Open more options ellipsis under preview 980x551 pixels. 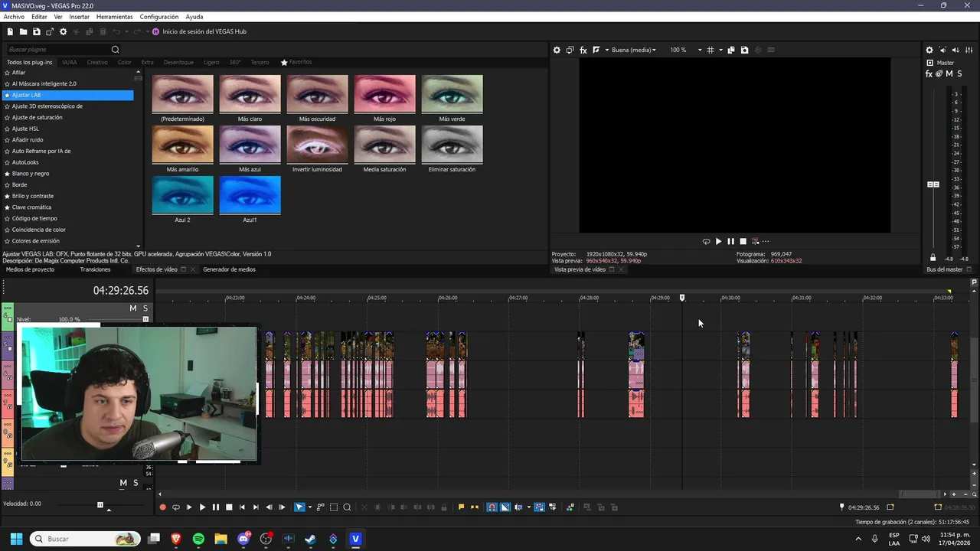pyautogui.click(x=766, y=241)
